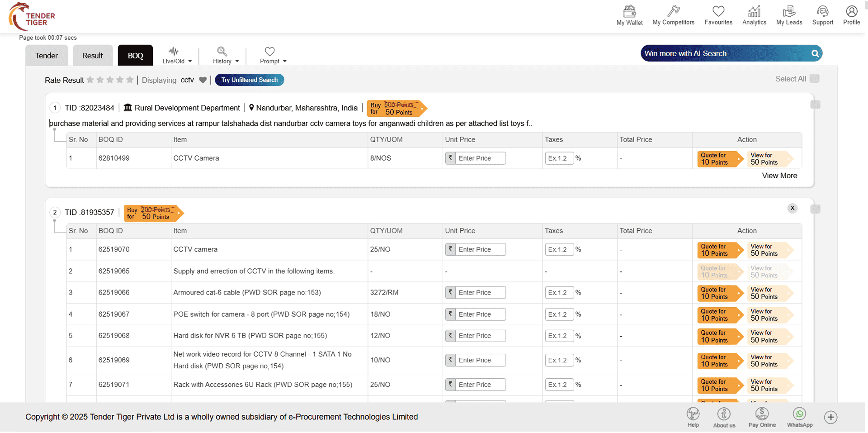Check the Select All checkbox
868x433 pixels.
click(814, 79)
